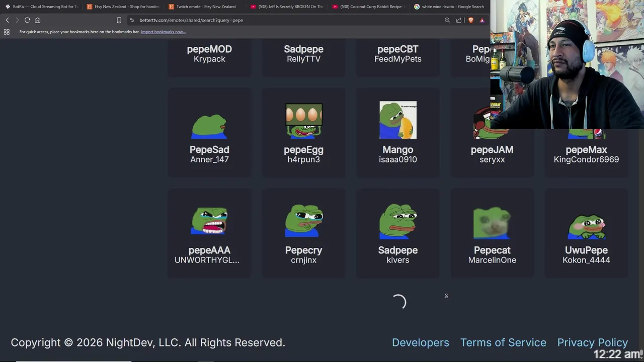Screen dimensions: 644x362
Task: Click the Brave Rewards triangle icon
Action: point(482,20)
